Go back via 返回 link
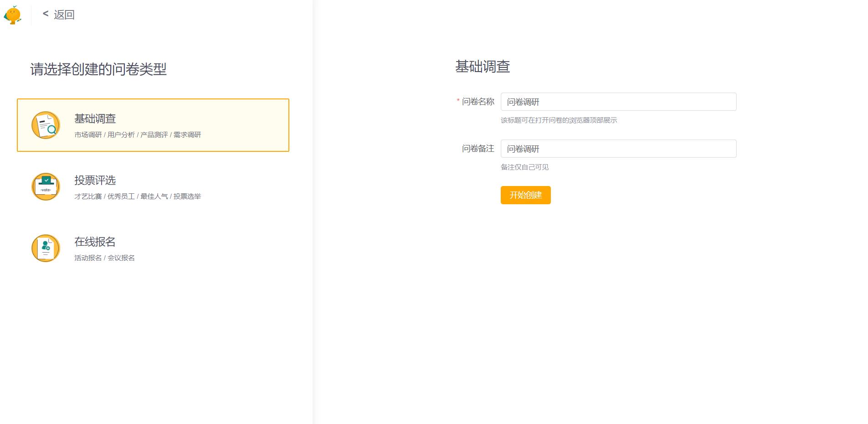 58,15
